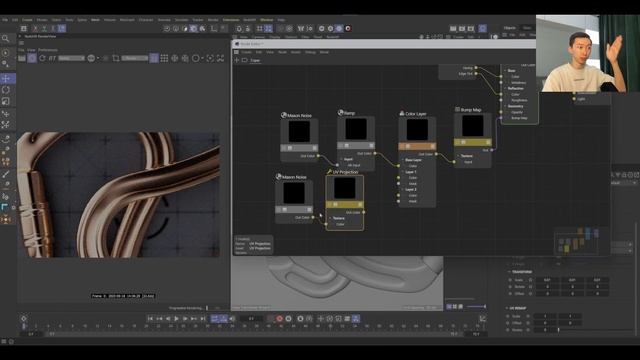Click the current frame field in timeline

coord(251,318)
